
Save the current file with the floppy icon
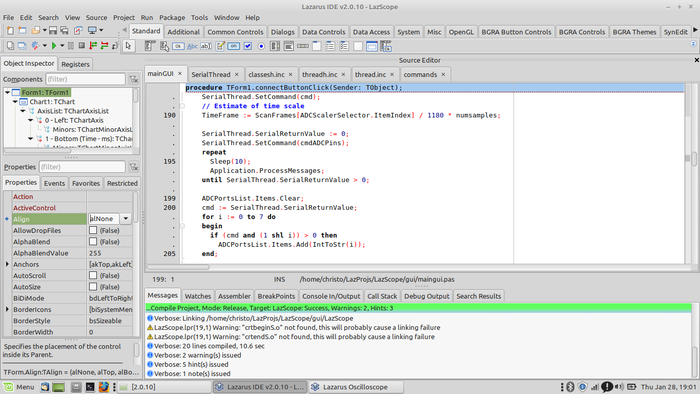(53, 30)
